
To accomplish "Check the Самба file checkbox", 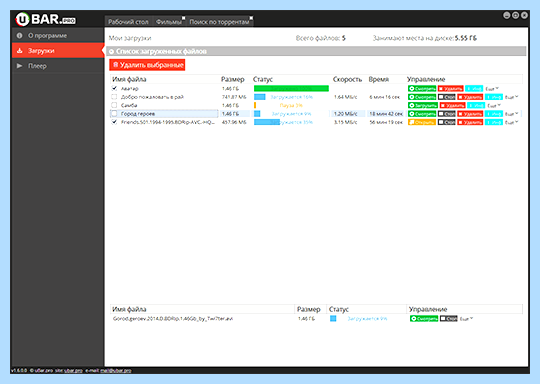I will (x=114, y=105).
